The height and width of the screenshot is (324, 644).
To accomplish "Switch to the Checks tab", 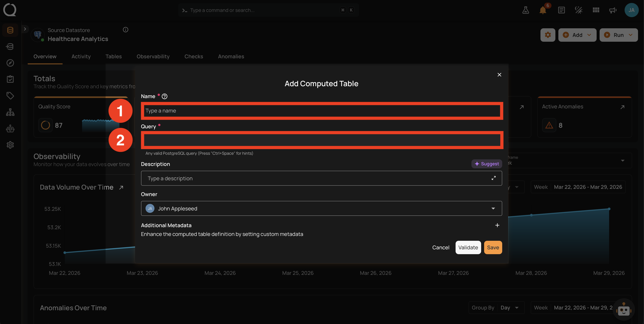I will (193, 56).
